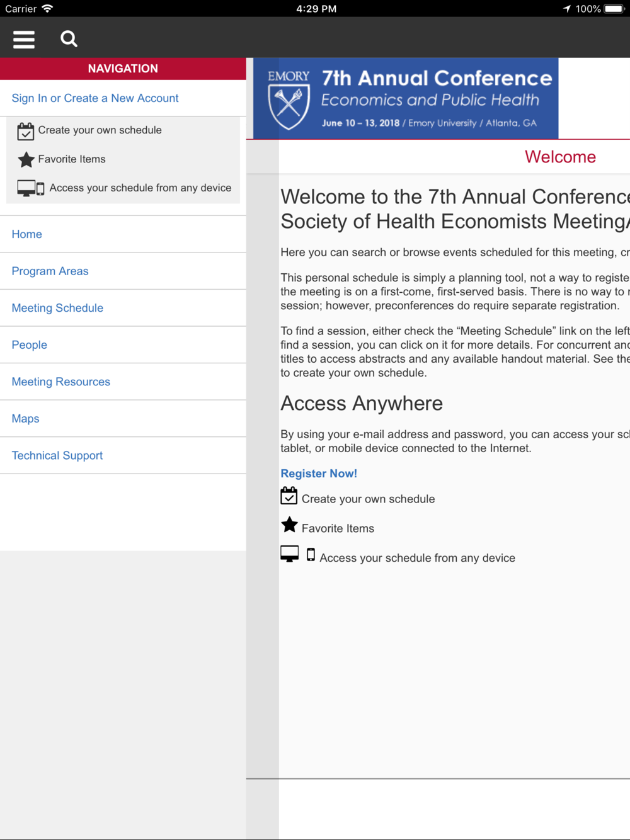Tap location arrow icon in status bar
Screen dimensions: 630x840
(567, 9)
